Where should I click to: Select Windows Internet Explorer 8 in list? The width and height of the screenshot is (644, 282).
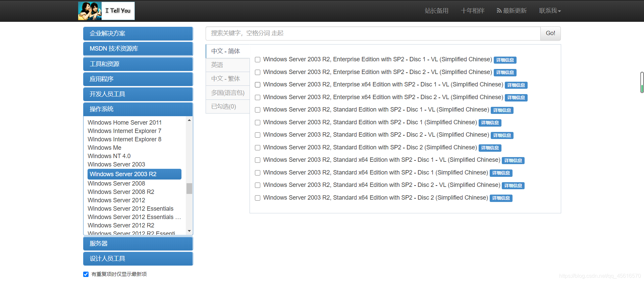pyautogui.click(x=124, y=139)
